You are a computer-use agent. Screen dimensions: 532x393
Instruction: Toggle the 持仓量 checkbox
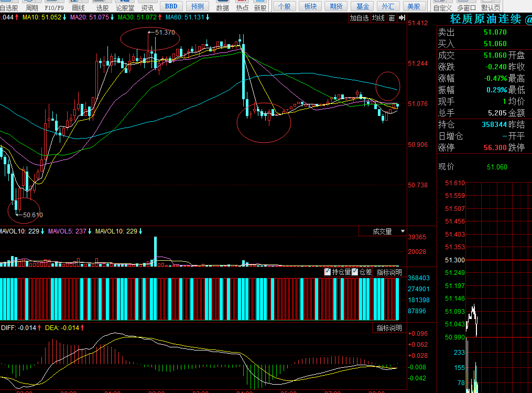pos(328,272)
